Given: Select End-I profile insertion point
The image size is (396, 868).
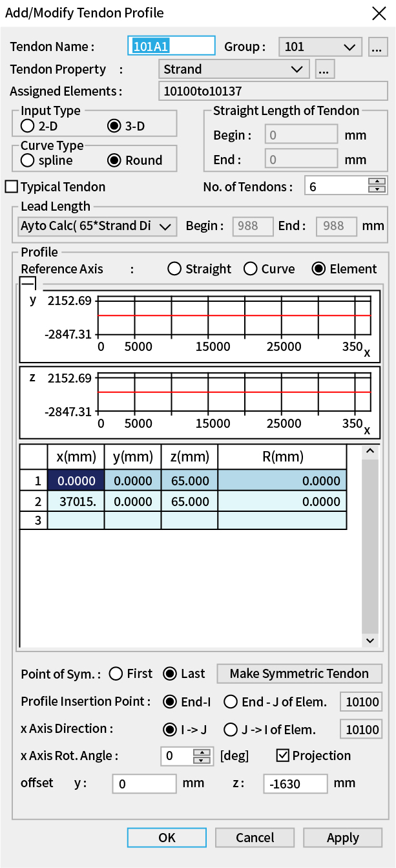Looking at the screenshot, I should tap(170, 701).
